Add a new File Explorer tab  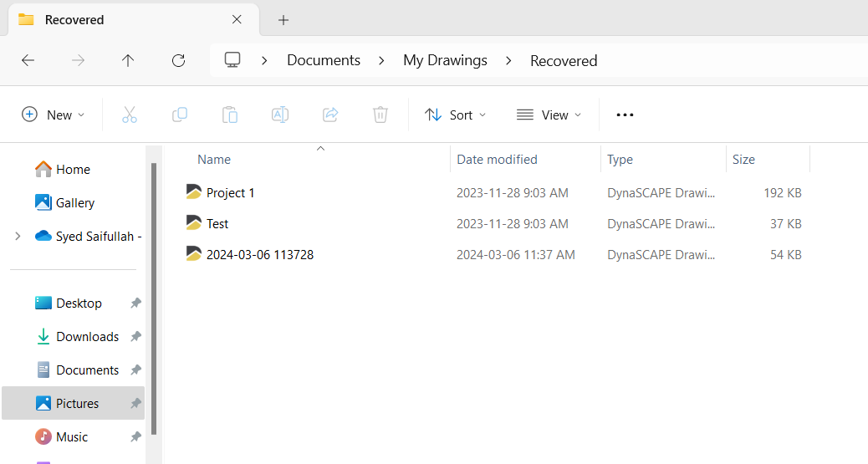coord(283,20)
